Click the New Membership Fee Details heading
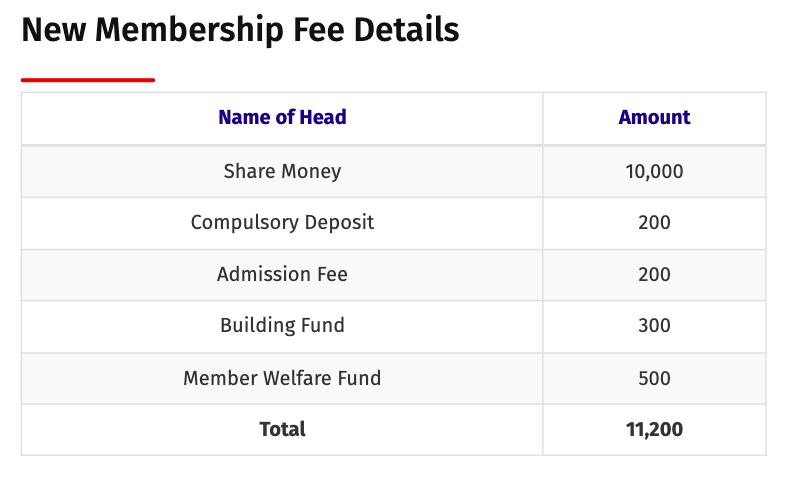Image resolution: width=805 pixels, height=495 pixels. [240, 30]
